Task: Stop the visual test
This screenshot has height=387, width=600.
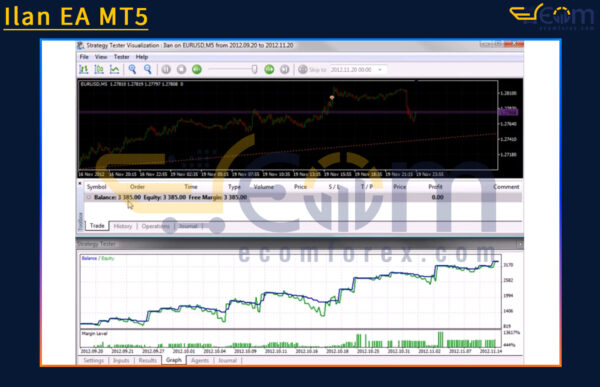Action: (181, 69)
